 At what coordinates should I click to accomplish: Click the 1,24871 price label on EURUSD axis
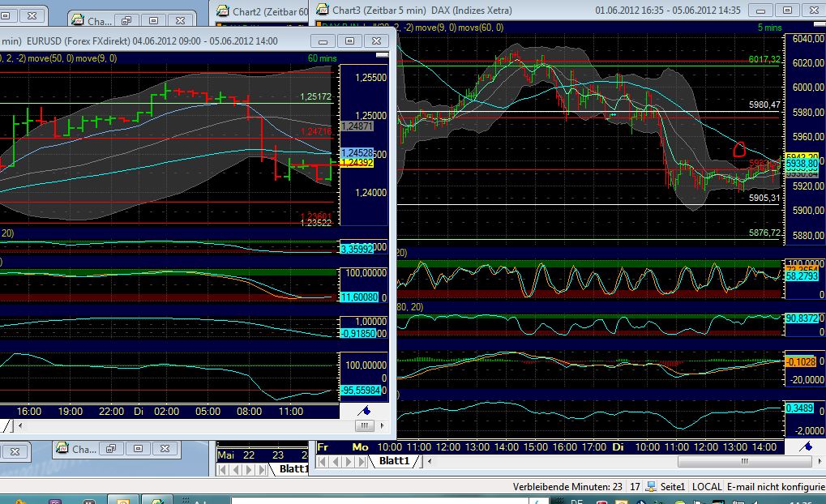click(x=357, y=126)
